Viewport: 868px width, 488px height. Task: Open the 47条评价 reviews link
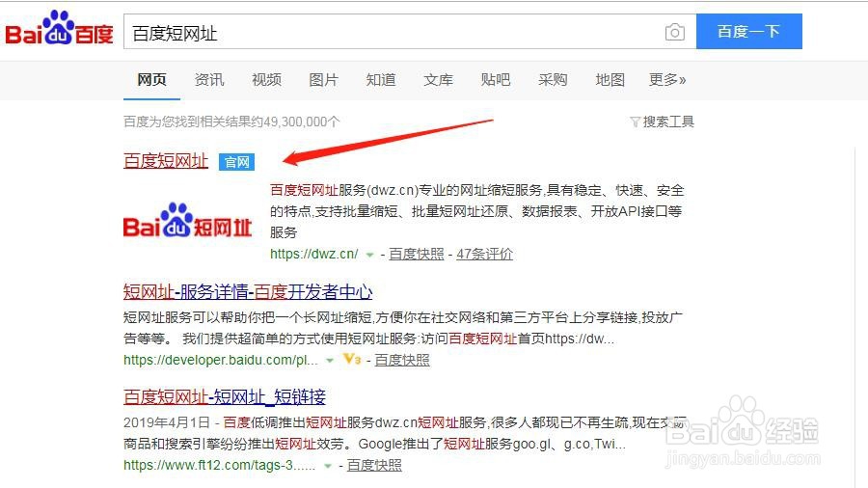coord(484,254)
